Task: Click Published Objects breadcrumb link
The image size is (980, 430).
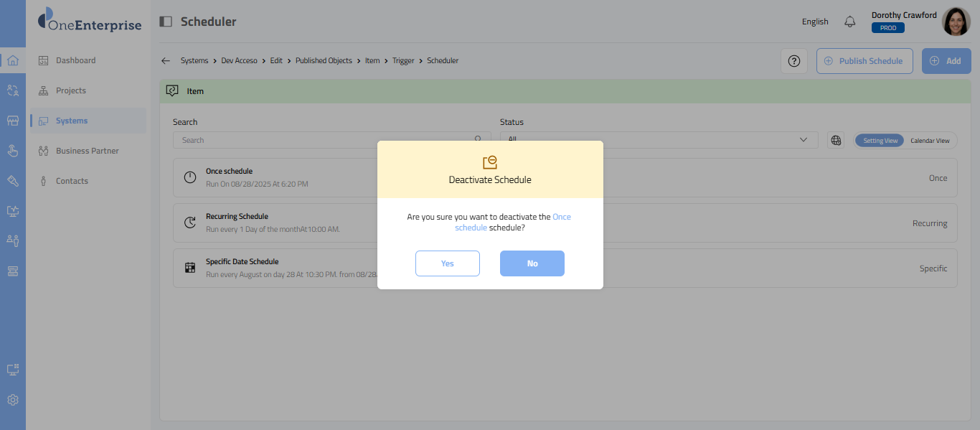Action: coord(324,61)
